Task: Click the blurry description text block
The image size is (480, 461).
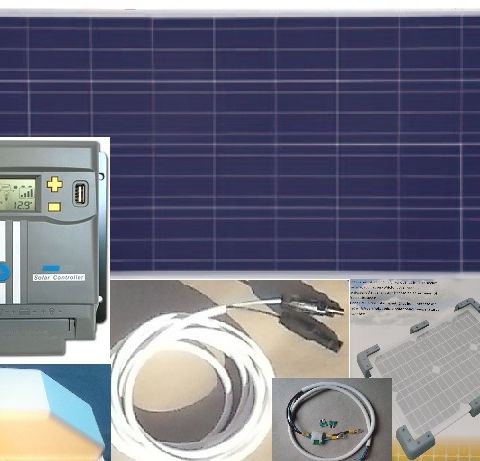Action: coord(393,298)
